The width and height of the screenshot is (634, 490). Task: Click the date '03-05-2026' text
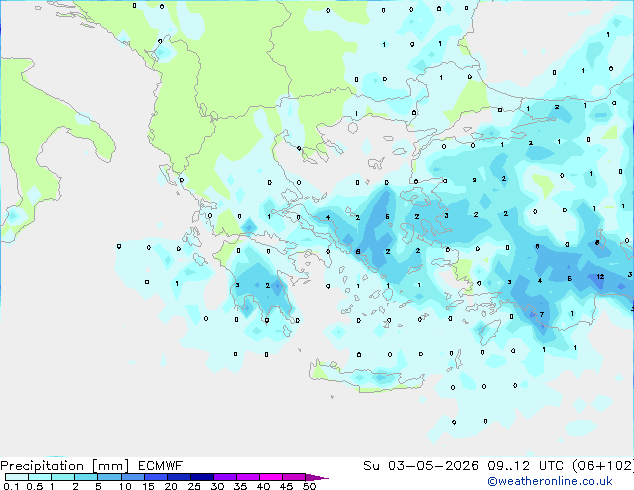point(433,466)
